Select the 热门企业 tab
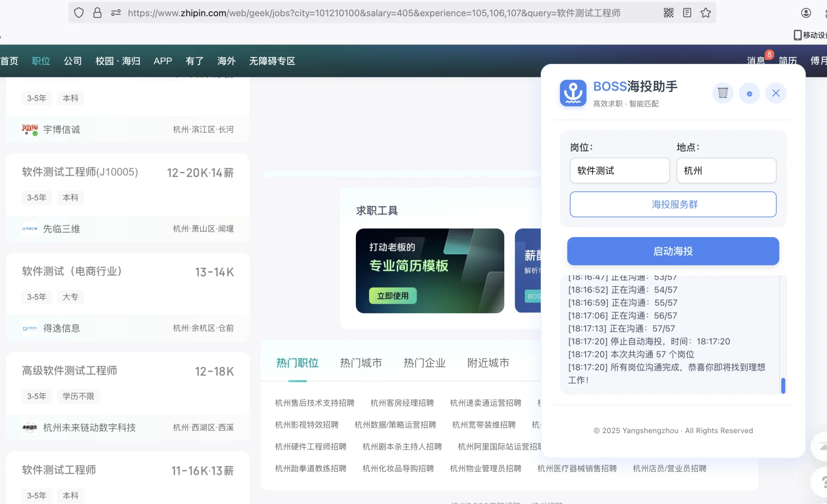The width and height of the screenshot is (827, 504). (424, 363)
